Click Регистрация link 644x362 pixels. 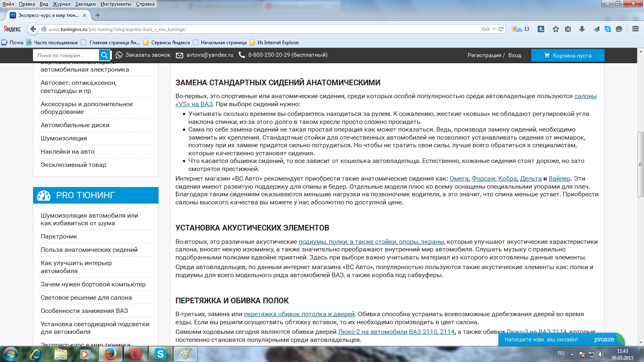pos(485,55)
